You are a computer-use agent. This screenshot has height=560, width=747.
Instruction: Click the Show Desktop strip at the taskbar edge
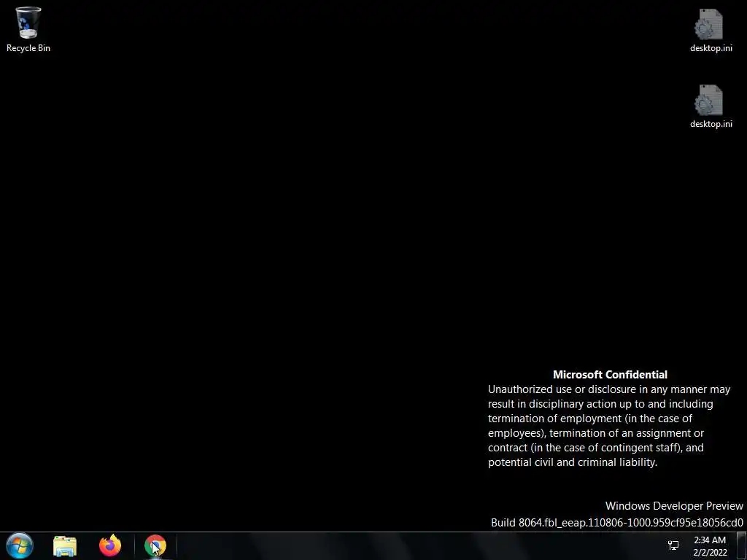coord(742,545)
